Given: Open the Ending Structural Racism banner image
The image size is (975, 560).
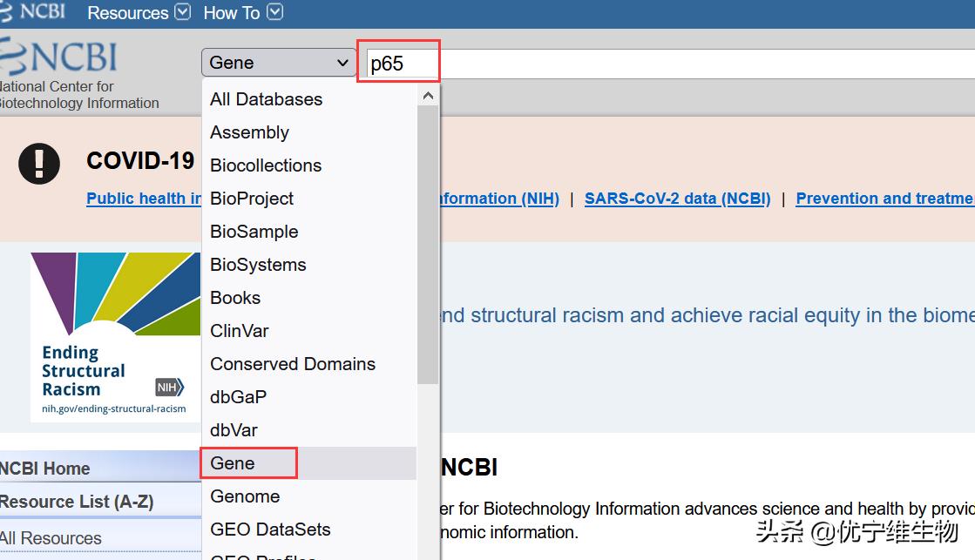Looking at the screenshot, I should [116, 336].
